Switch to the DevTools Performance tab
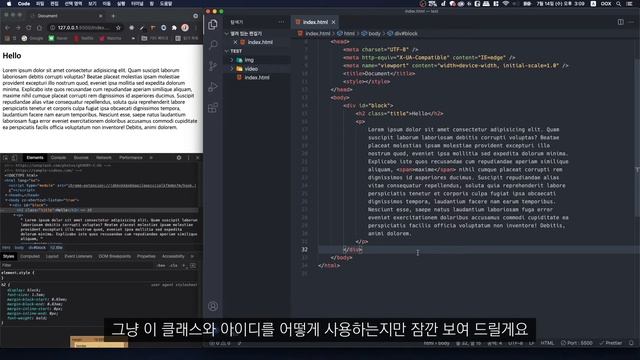 pyautogui.click(x=131, y=158)
